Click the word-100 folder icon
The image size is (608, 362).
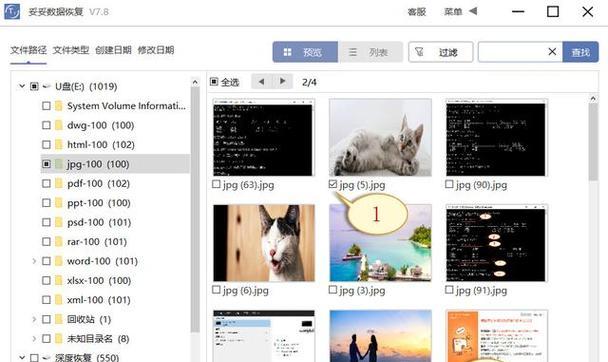click(59, 261)
